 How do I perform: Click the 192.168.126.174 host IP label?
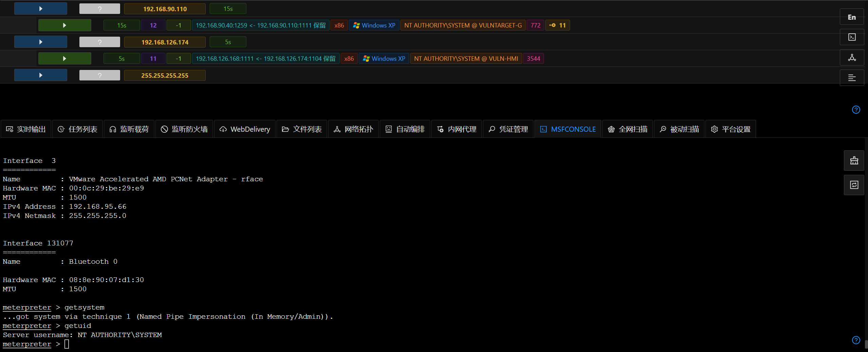tap(165, 42)
